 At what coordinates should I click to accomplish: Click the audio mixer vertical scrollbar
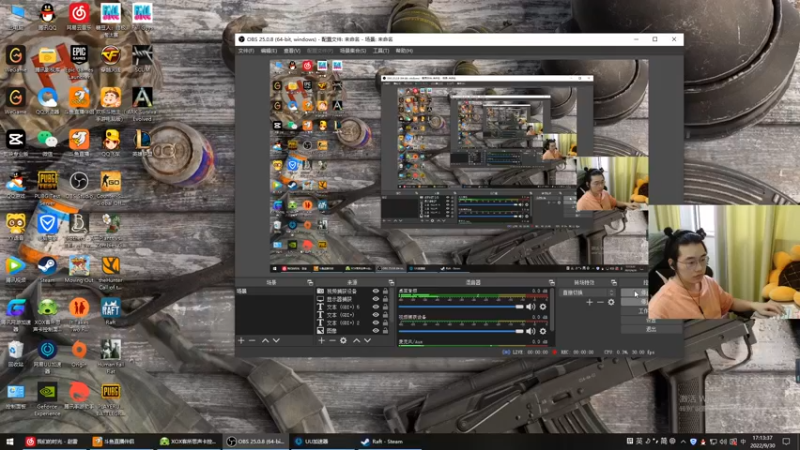[553, 309]
